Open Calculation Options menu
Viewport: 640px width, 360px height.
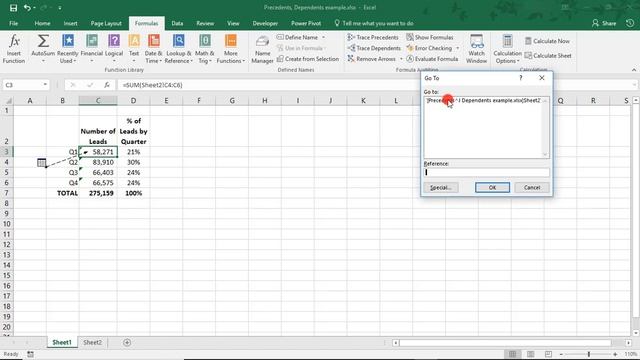(507, 49)
